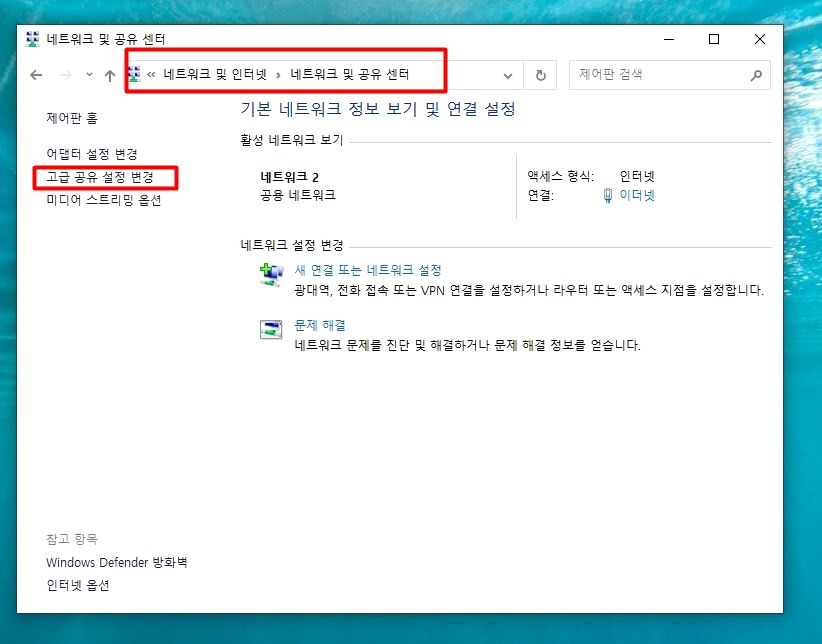
Task: Click the forward navigation arrow
Action: pos(66,75)
